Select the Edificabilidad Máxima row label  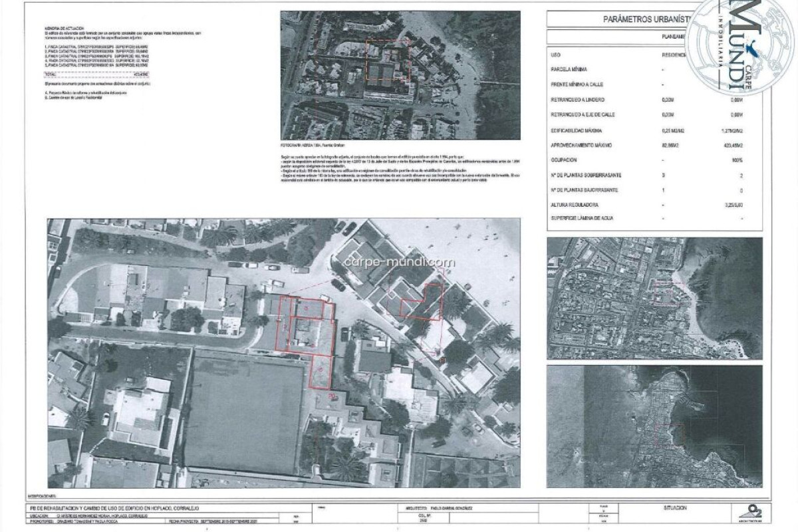point(577,130)
